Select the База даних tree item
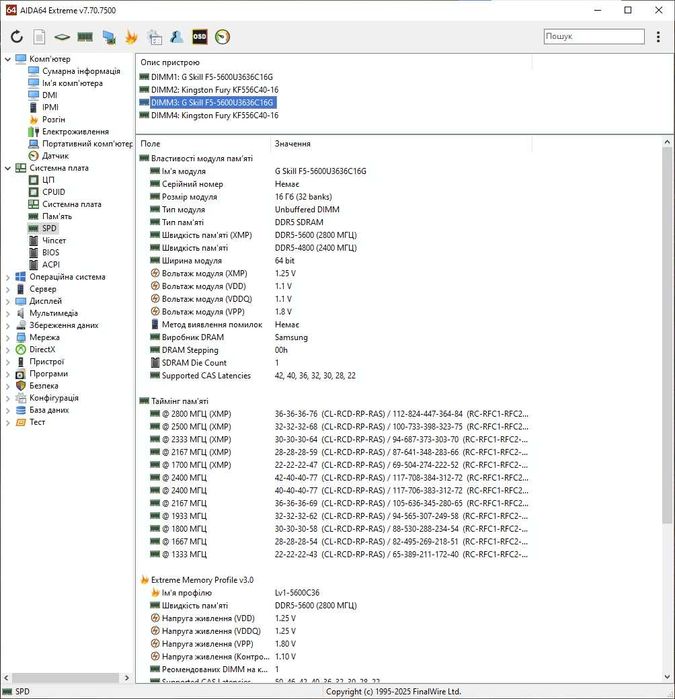The width and height of the screenshot is (675, 699). point(49,410)
